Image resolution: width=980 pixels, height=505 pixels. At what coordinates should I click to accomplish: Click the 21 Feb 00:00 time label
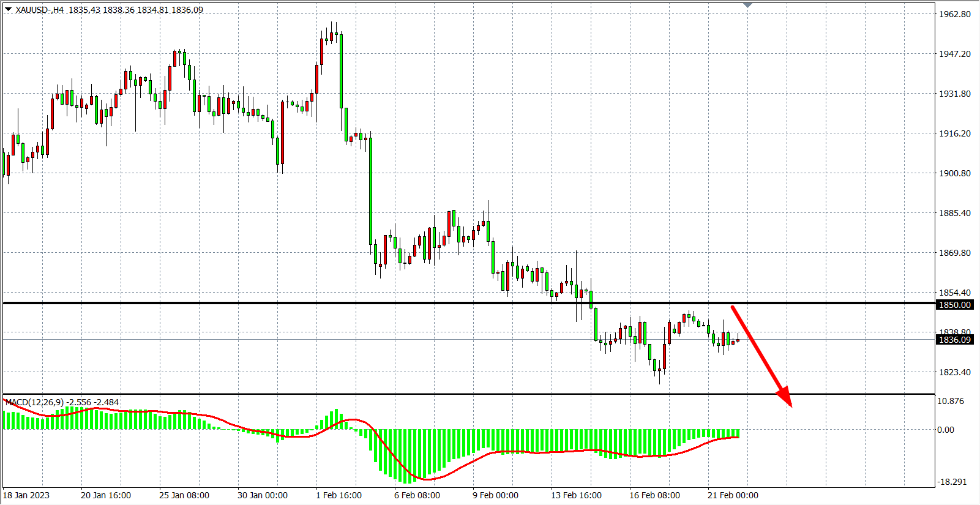tap(733, 495)
